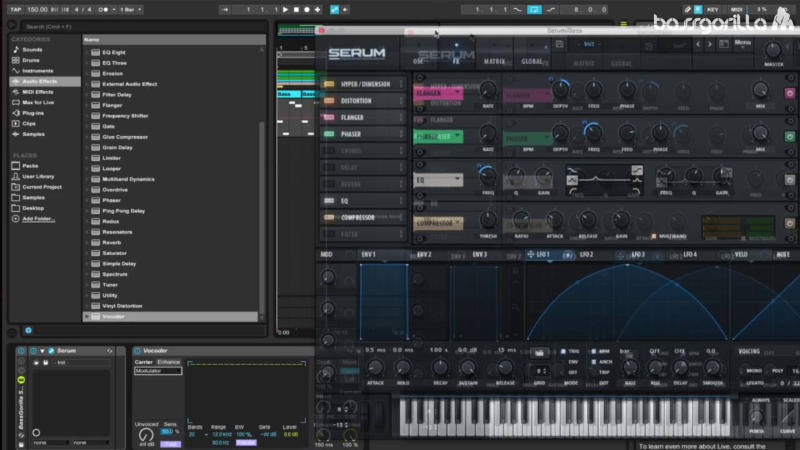This screenshot has height=450, width=800.
Task: Open the Plug-ins category
Action: pos(33,113)
